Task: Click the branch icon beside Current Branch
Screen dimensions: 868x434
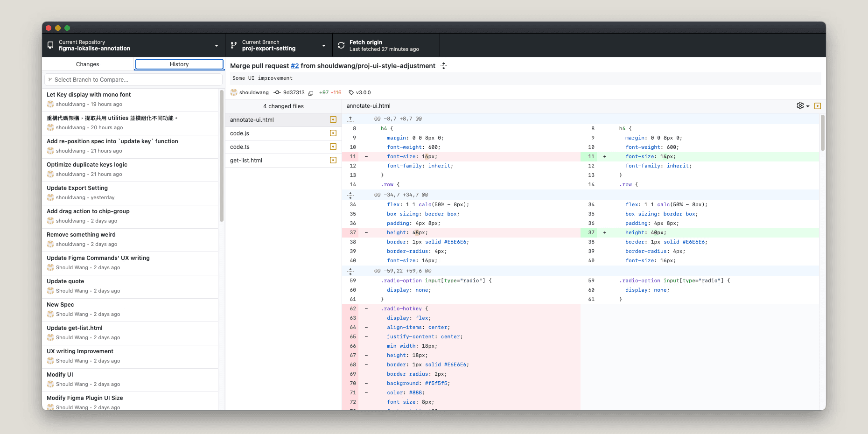Action: click(234, 45)
